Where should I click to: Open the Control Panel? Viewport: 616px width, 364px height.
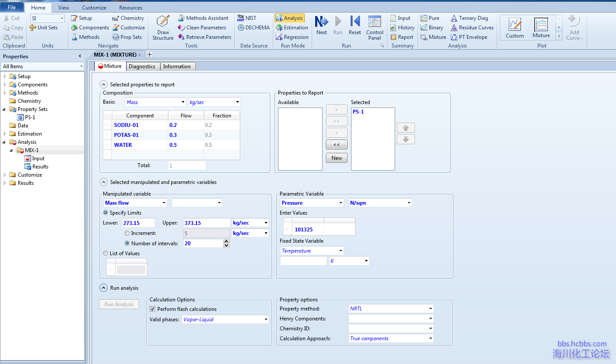(375, 28)
